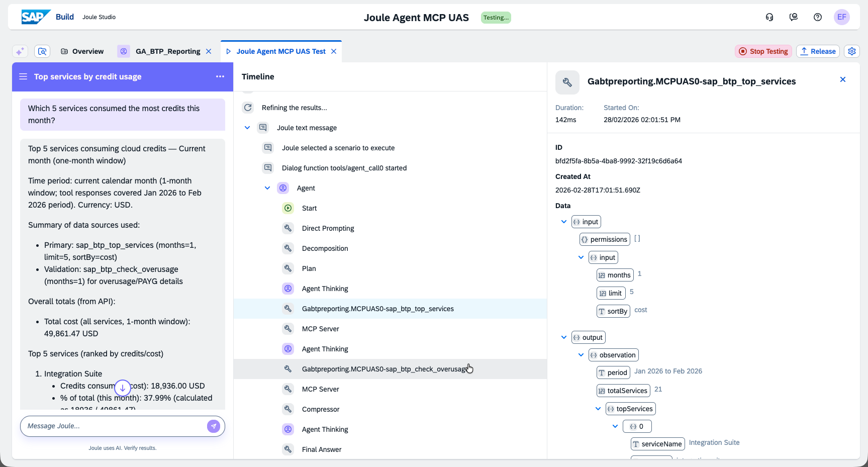The image size is (868, 467).
Task: Switch to the Overview tab
Action: [82, 51]
